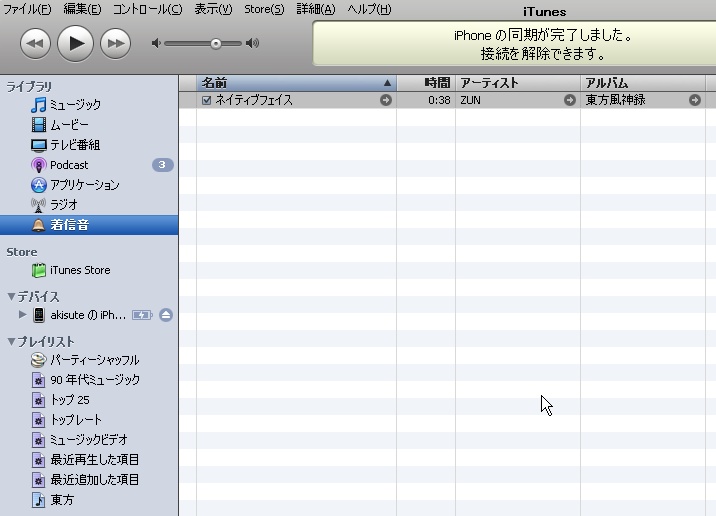Screen dimensions: 716x516
Task: Expand the akisute の iPhone device tree
Action: (22, 315)
